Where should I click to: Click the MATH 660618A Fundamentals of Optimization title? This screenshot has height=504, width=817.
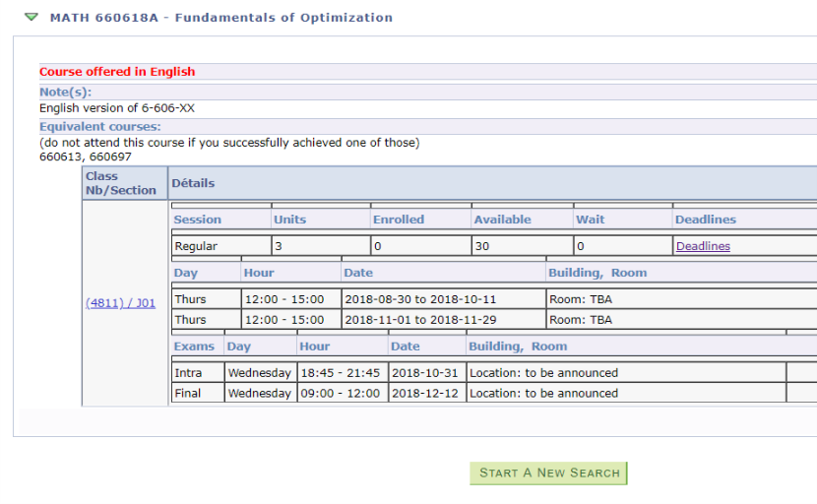221,18
